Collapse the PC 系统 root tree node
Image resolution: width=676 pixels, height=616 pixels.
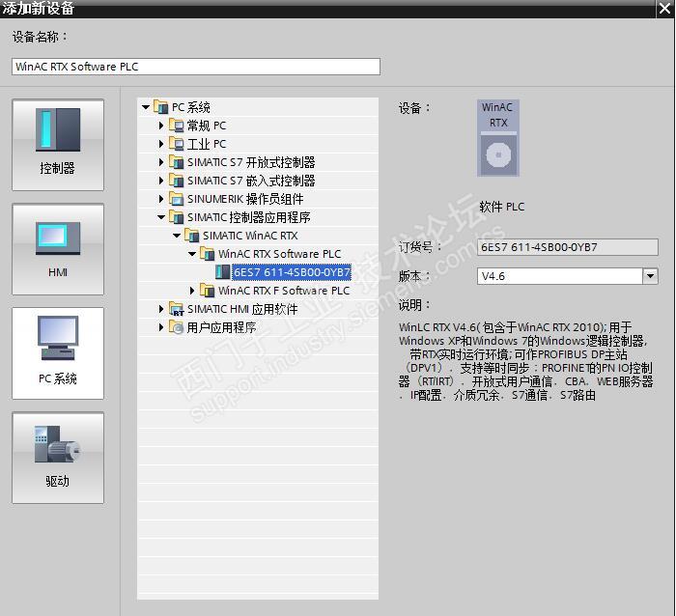pos(146,107)
